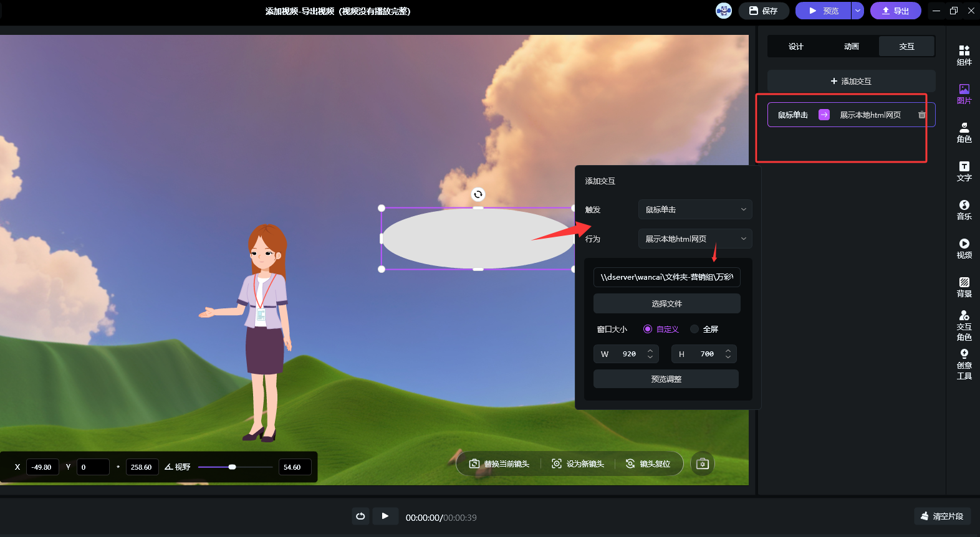Toggle the loop playback button
The height and width of the screenshot is (537, 980).
click(360, 516)
